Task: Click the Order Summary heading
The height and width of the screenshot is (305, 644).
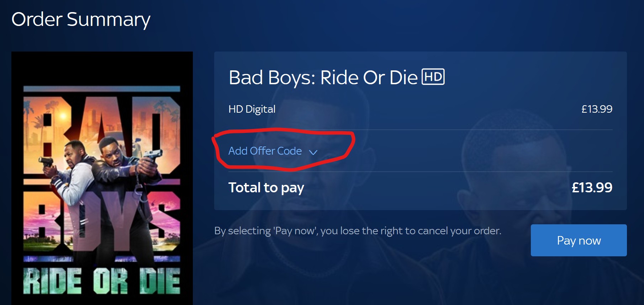Action: pos(81,20)
